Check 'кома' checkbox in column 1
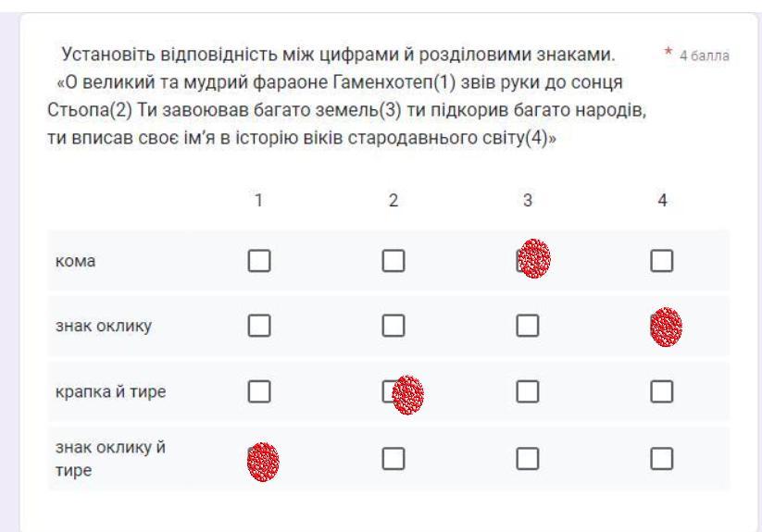The width and height of the screenshot is (762, 532). (258, 262)
